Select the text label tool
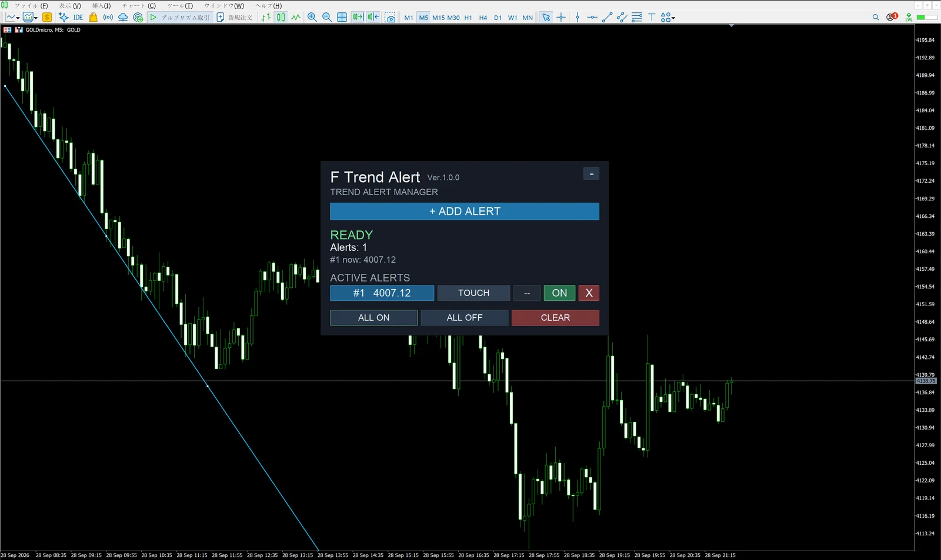This screenshot has height=560, width=941. coord(652,18)
